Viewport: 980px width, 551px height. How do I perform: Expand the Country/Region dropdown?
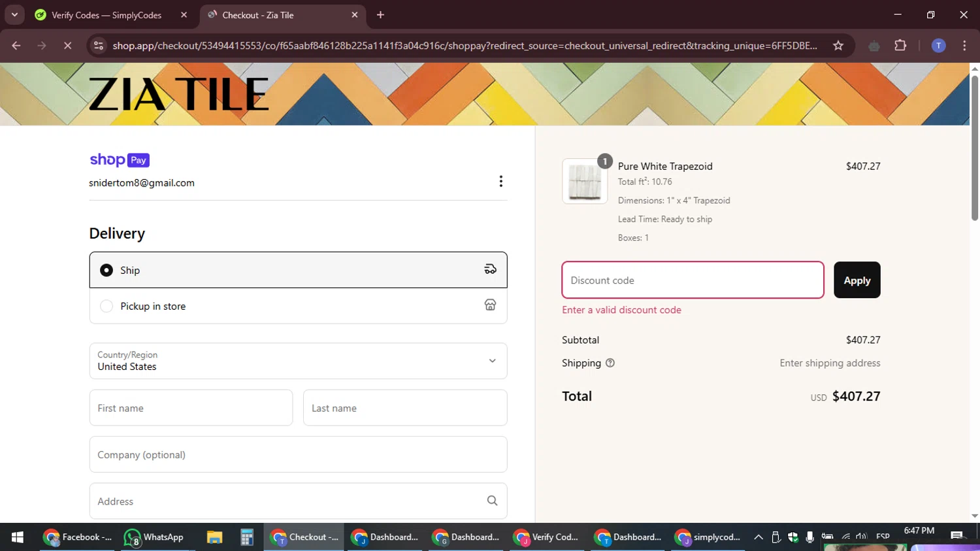pyautogui.click(x=298, y=361)
